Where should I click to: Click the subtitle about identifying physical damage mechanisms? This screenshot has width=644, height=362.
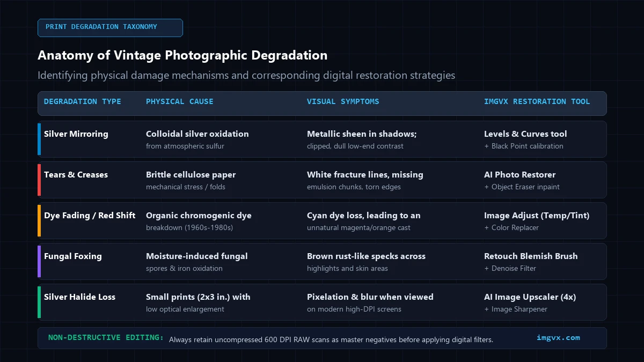(x=246, y=75)
